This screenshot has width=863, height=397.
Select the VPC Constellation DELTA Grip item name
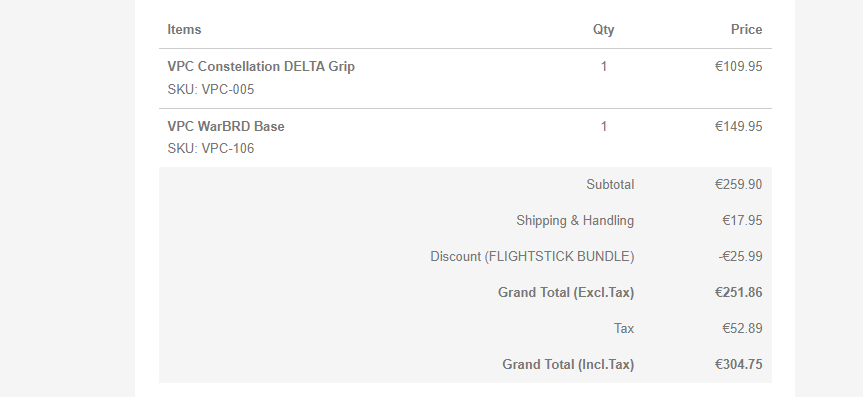click(261, 67)
